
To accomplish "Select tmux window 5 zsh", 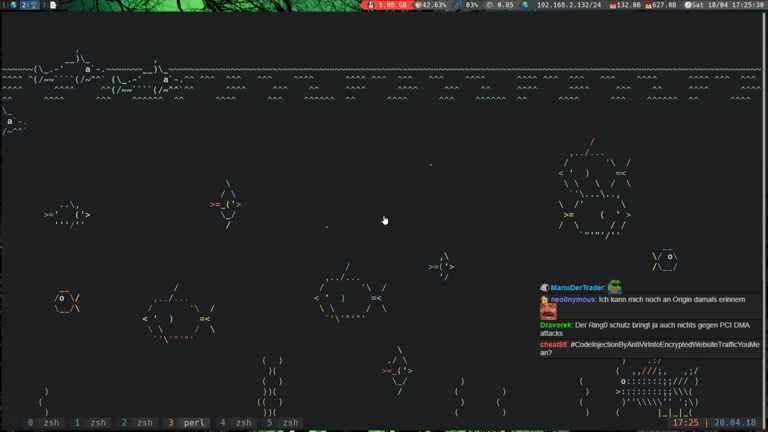I will (x=283, y=423).
